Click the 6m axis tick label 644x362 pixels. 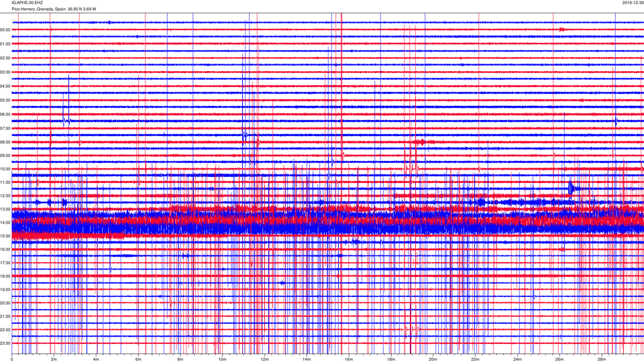[x=138, y=359]
